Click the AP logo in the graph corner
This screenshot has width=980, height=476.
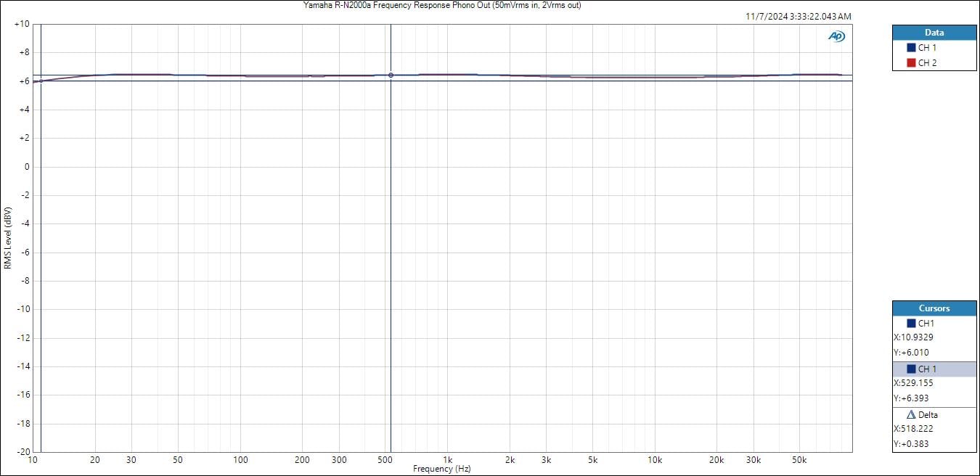[x=836, y=36]
